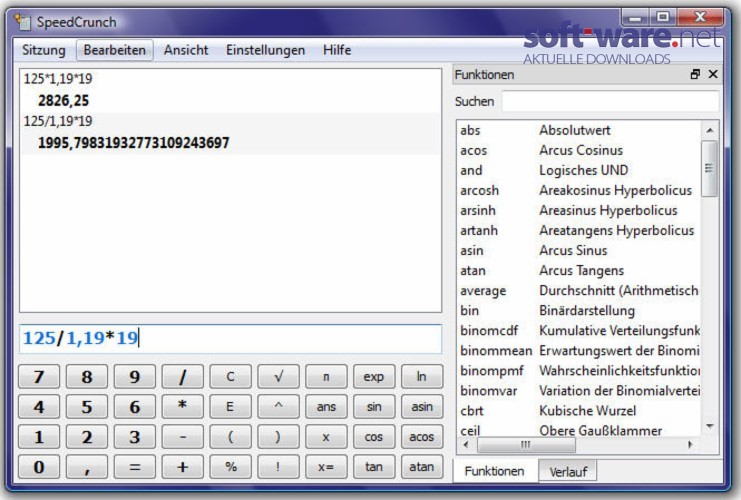Select the acos Arcus Cosinus function
The height and width of the screenshot is (500, 741).
[579, 150]
